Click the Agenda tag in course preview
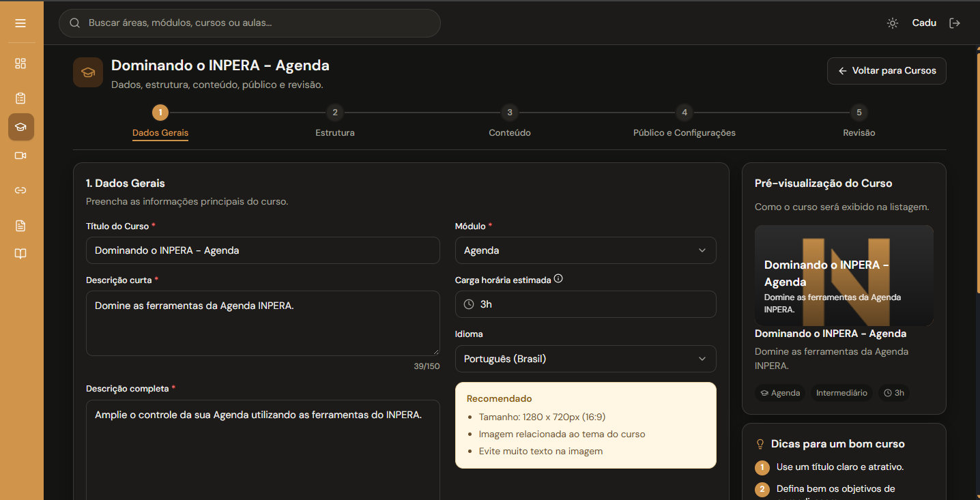 click(780, 393)
